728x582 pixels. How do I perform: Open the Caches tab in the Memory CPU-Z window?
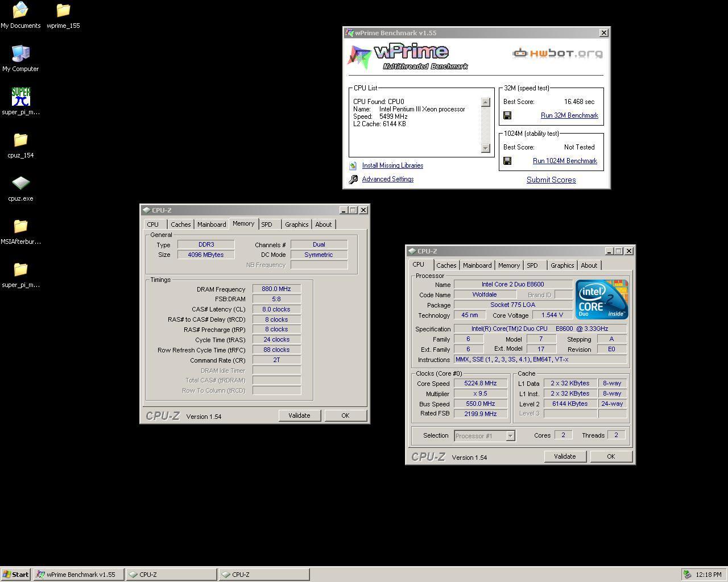[x=181, y=225]
